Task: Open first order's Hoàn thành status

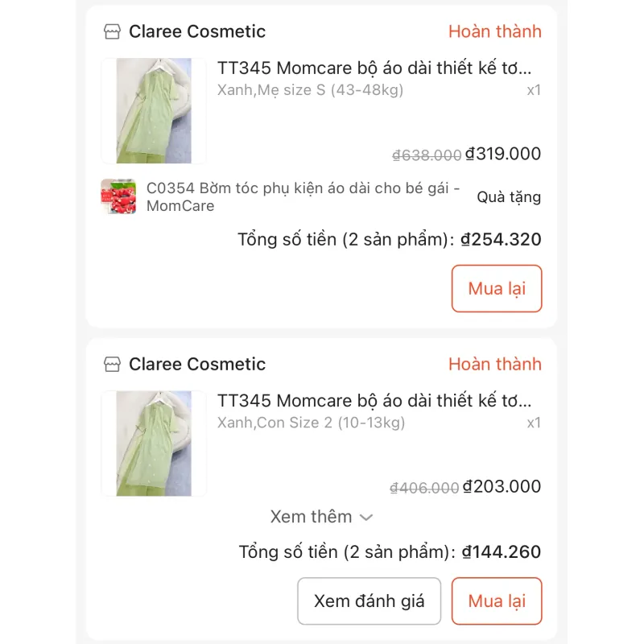Action: click(496, 31)
